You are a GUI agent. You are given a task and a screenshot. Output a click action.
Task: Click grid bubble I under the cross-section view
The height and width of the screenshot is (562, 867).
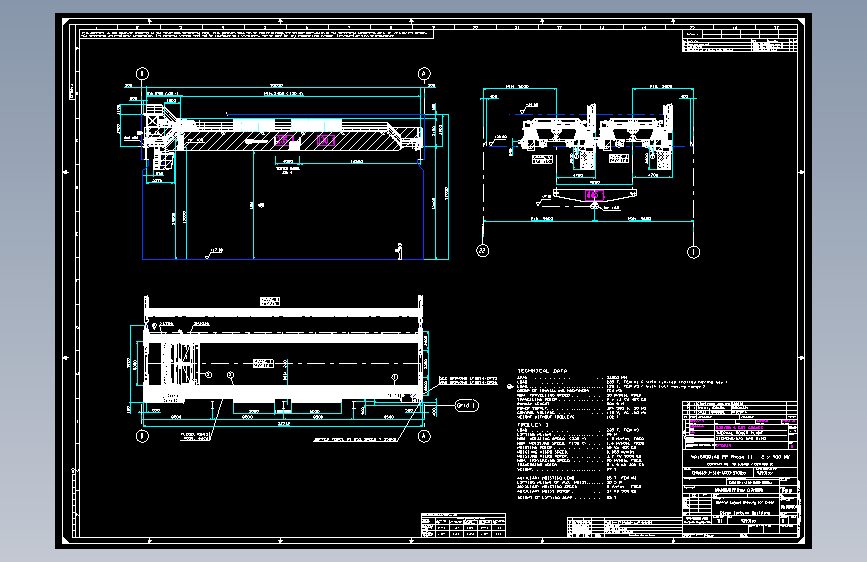pyautogui.click(x=693, y=252)
